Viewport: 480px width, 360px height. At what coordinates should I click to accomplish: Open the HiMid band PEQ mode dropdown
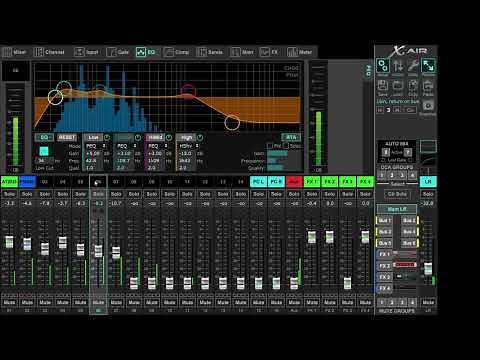point(158,146)
